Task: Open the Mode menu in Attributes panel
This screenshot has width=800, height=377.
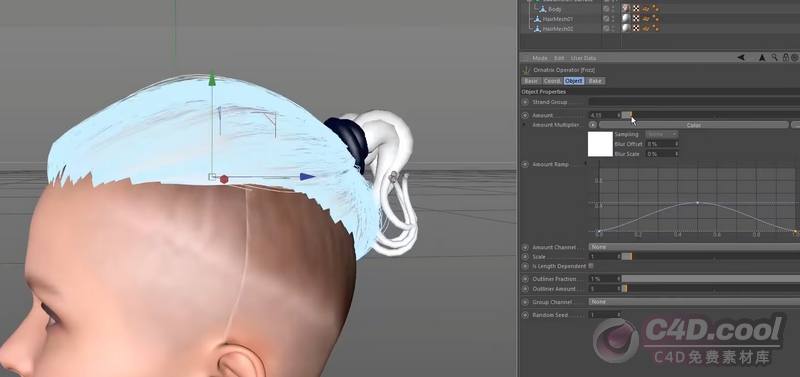Action: (539, 58)
